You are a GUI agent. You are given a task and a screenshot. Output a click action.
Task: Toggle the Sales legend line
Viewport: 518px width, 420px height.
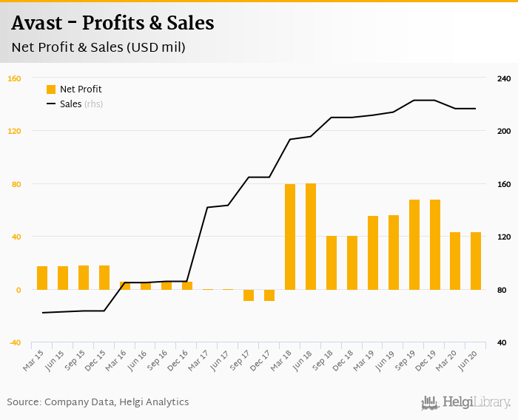coord(51,104)
